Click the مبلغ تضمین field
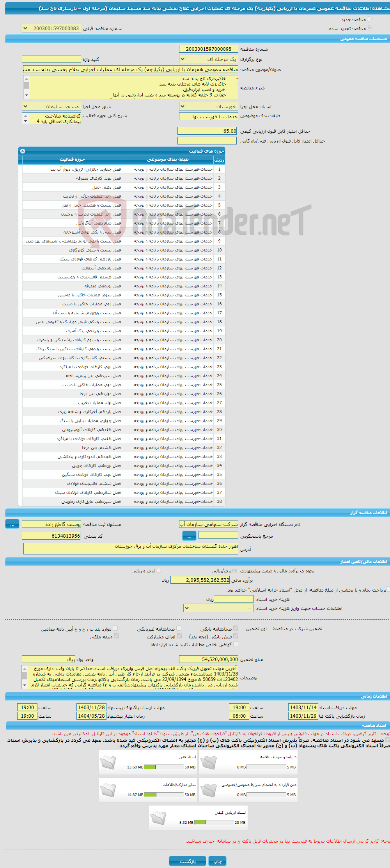This screenshot has width=390, height=868. (209, 659)
